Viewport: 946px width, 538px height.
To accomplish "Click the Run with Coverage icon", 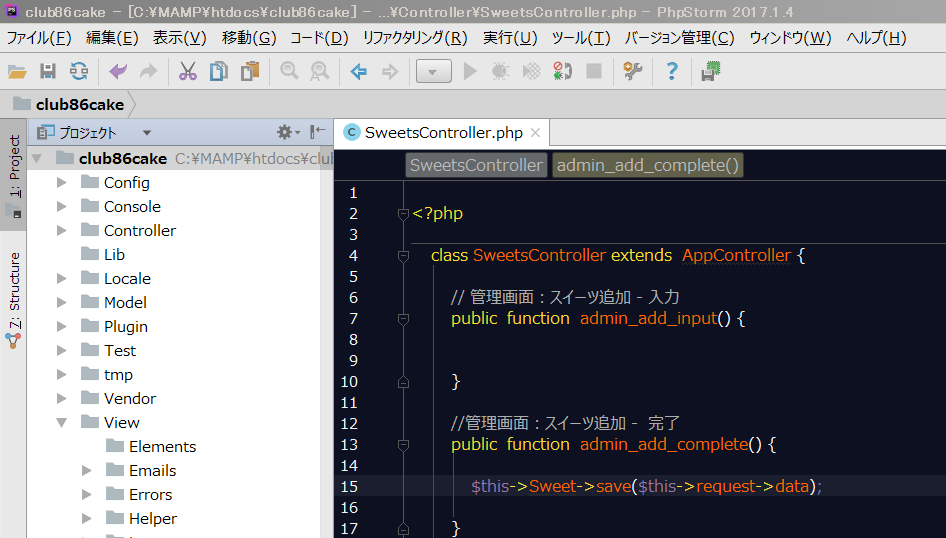I will [531, 72].
